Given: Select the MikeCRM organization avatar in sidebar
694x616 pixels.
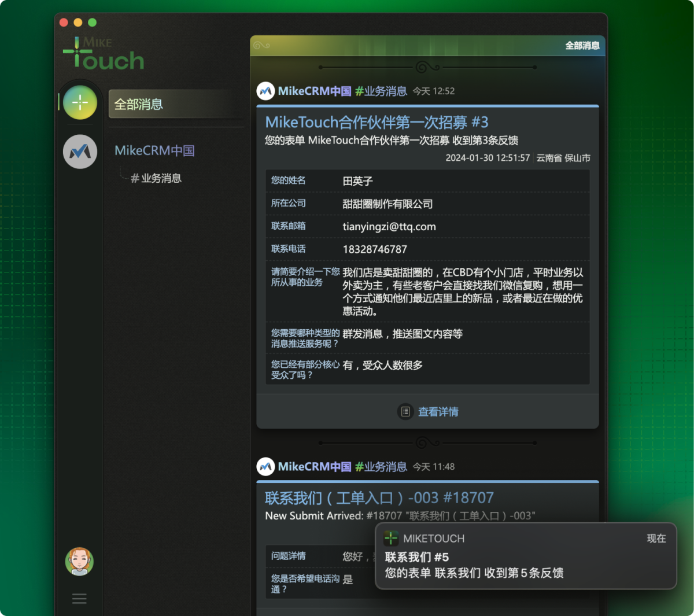Looking at the screenshot, I should [80, 152].
